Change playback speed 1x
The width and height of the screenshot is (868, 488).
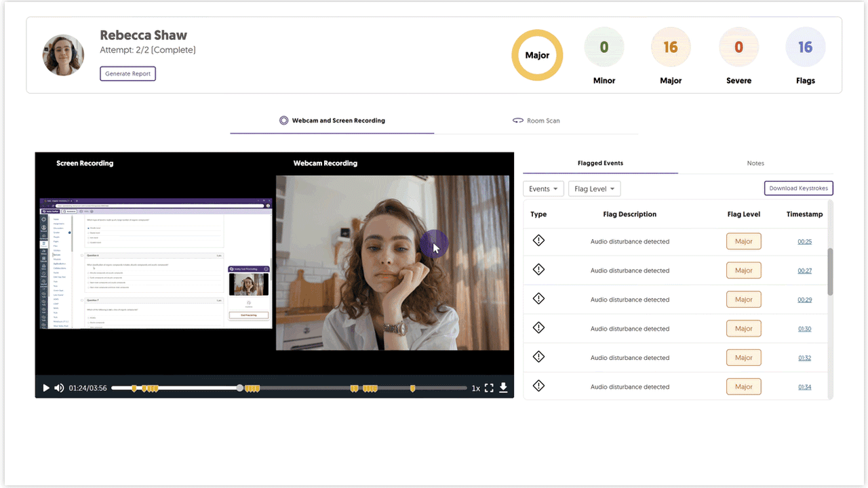(476, 388)
